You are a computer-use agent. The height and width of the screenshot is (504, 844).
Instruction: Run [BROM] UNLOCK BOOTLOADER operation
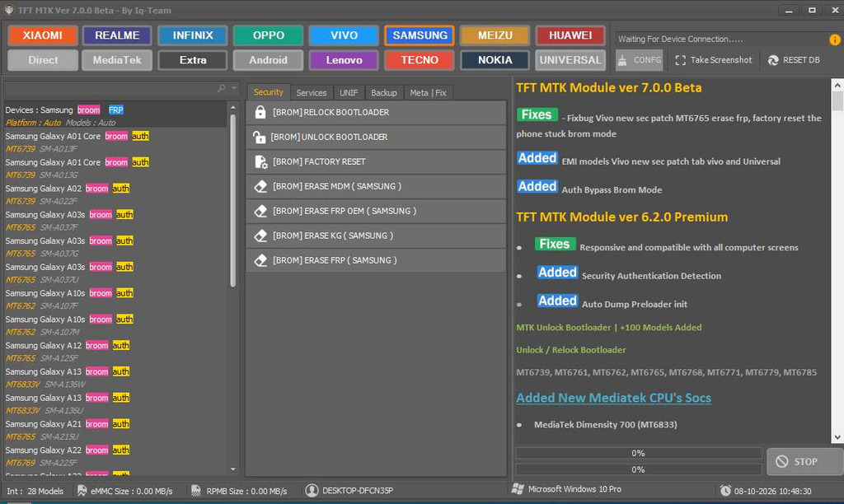(x=376, y=138)
